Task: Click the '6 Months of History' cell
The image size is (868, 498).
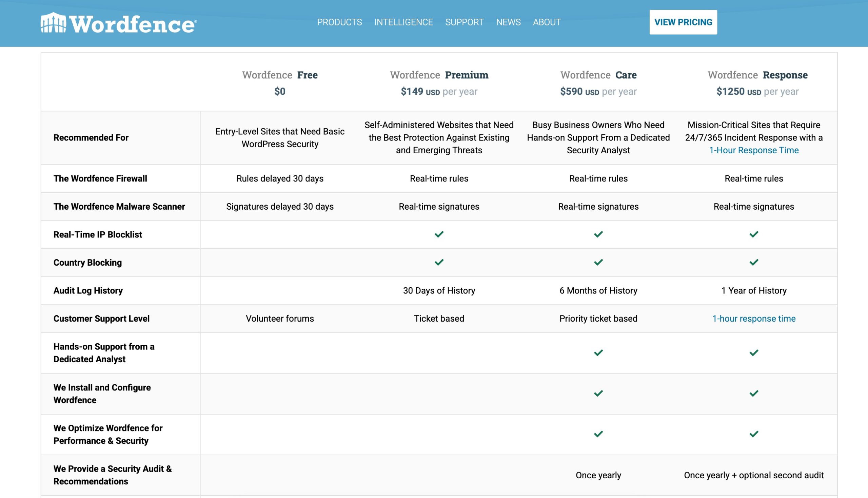Action: (x=598, y=291)
